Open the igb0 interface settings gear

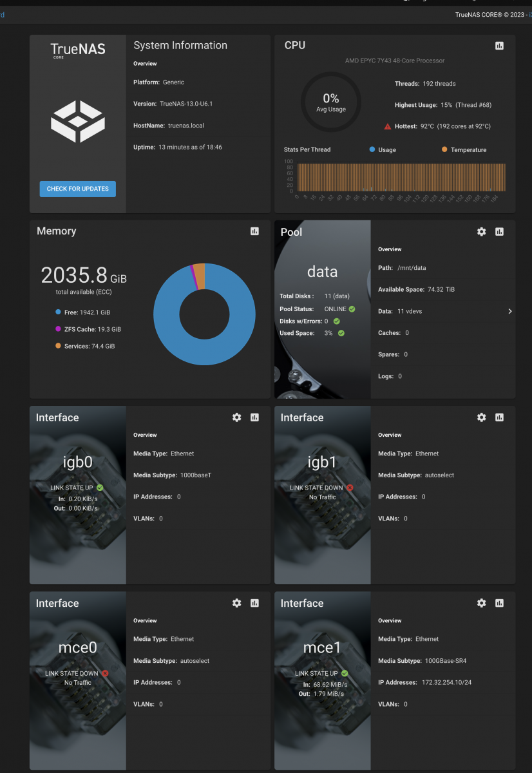tap(236, 417)
